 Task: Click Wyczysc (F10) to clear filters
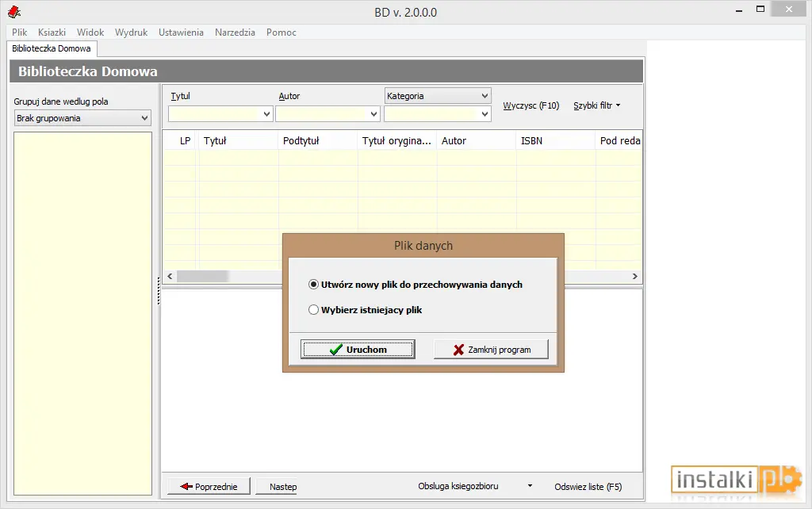pos(530,105)
